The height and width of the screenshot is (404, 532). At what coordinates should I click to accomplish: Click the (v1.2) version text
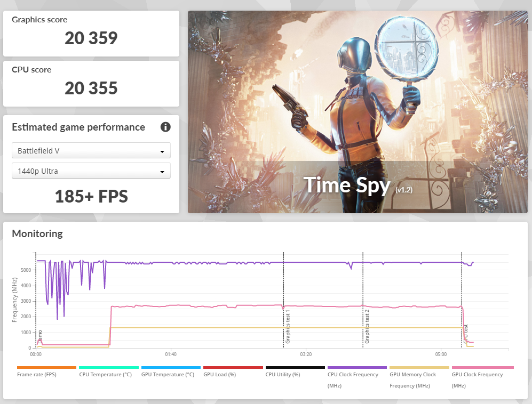point(404,190)
